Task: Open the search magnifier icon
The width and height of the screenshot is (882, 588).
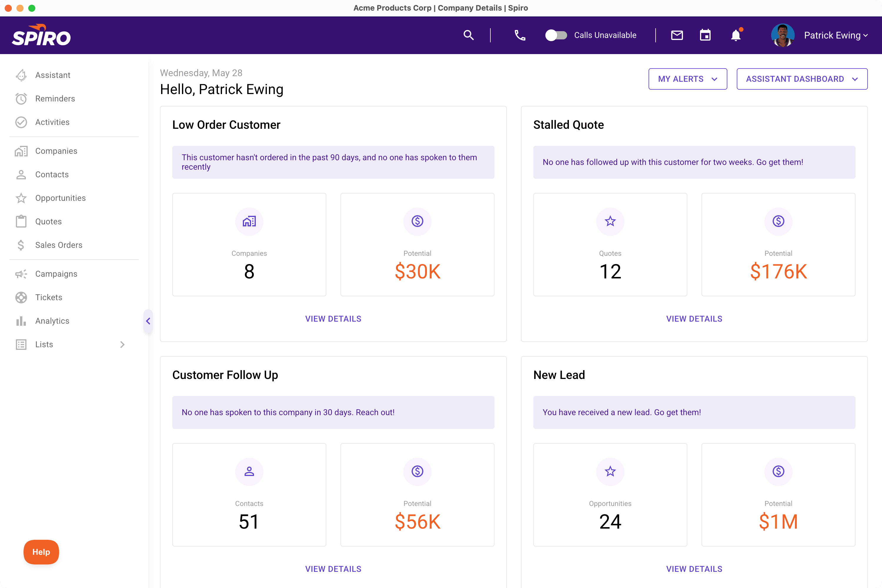Action: (x=468, y=35)
